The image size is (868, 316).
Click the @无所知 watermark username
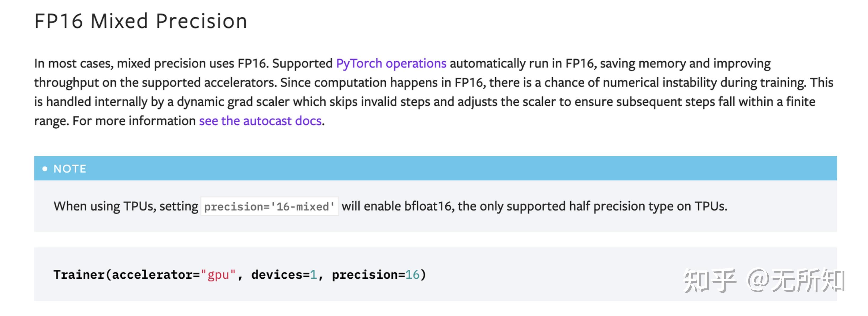(x=796, y=280)
